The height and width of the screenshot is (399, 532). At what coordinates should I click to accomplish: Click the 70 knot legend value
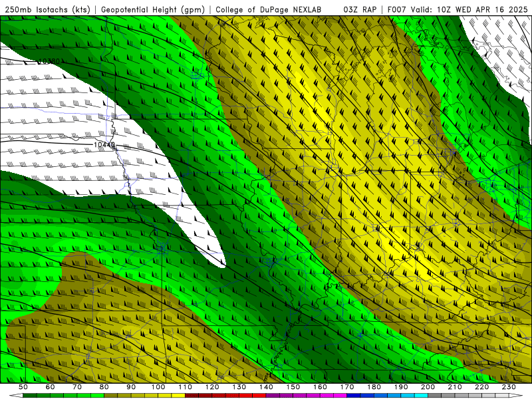[77, 387]
